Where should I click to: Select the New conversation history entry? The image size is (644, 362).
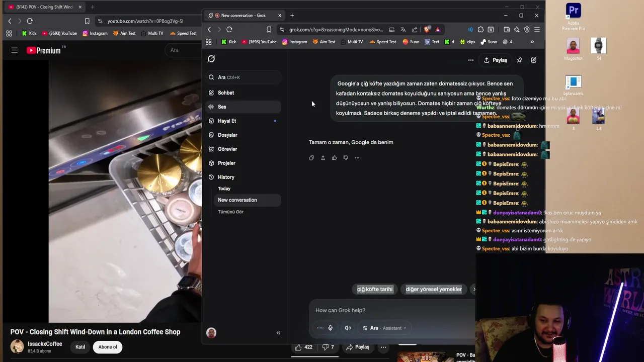pyautogui.click(x=248, y=200)
